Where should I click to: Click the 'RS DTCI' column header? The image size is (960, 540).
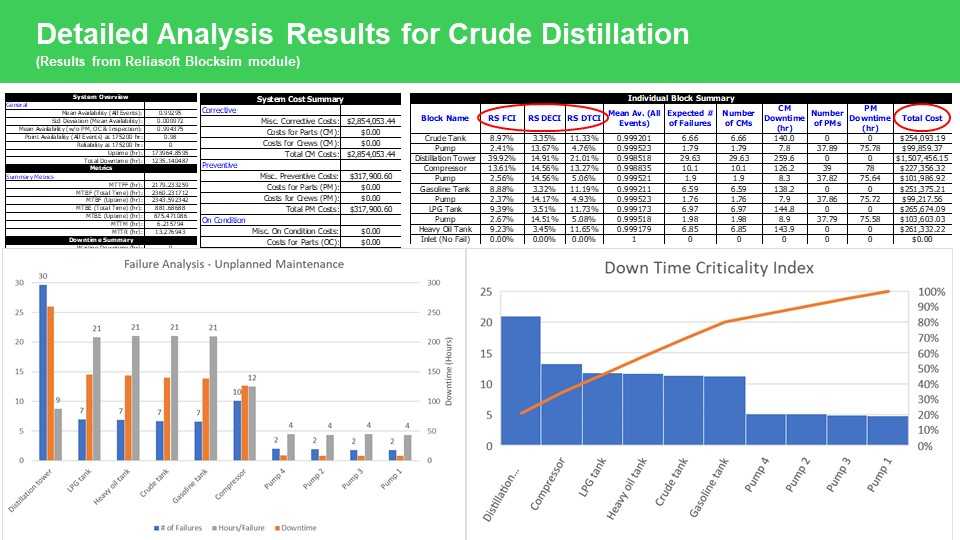pyautogui.click(x=587, y=118)
